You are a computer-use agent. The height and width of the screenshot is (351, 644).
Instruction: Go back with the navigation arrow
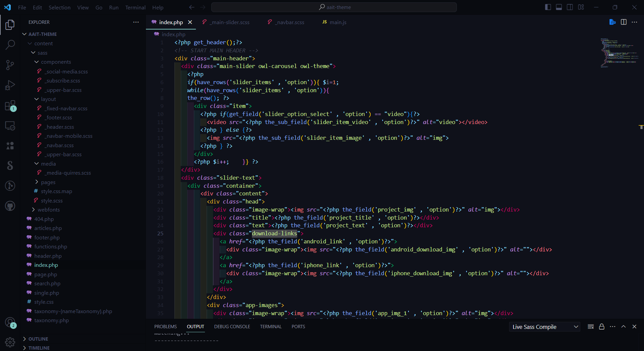click(x=192, y=7)
